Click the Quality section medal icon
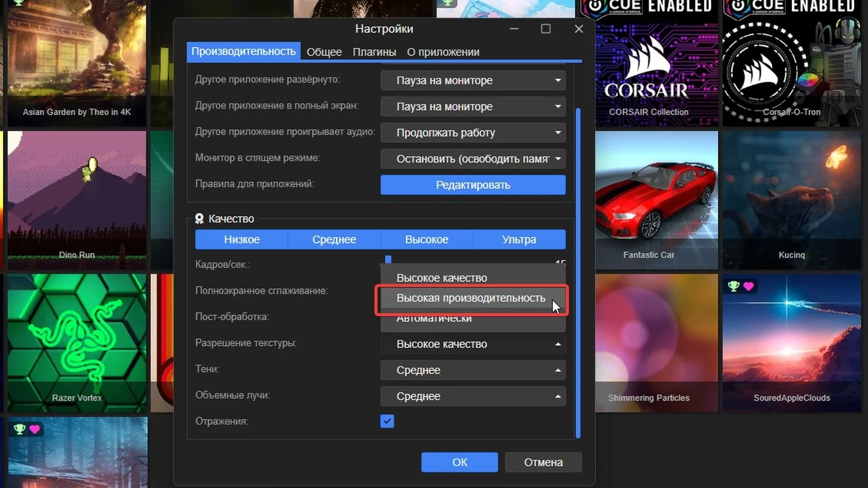Viewport: 868px width, 488px height. click(200, 219)
